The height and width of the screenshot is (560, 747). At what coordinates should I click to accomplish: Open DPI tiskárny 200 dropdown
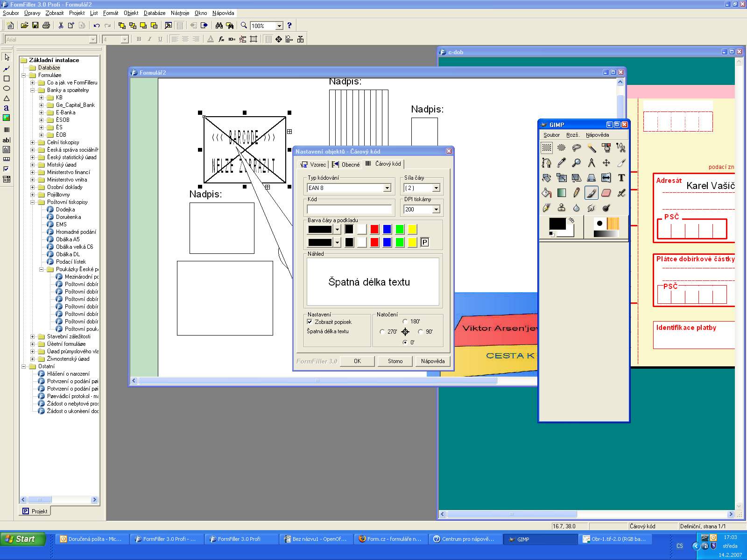coord(436,210)
